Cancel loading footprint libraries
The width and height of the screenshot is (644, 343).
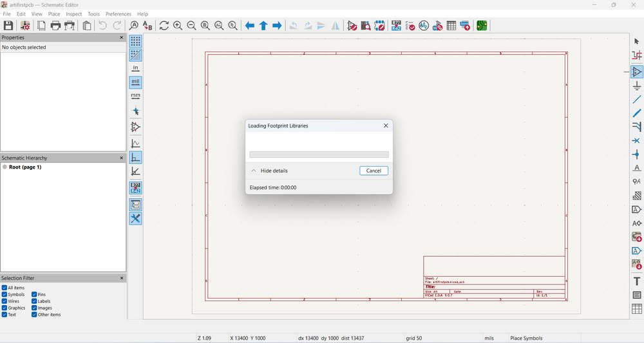pyautogui.click(x=374, y=171)
